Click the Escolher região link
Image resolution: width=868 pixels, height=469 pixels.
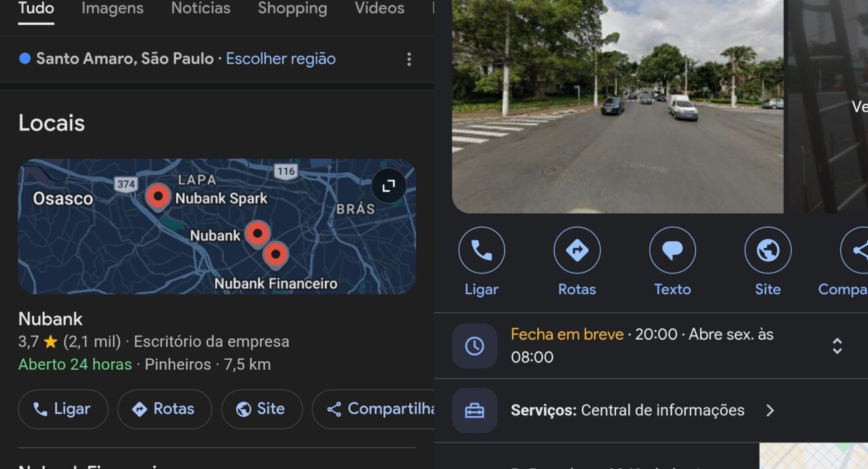coord(281,59)
